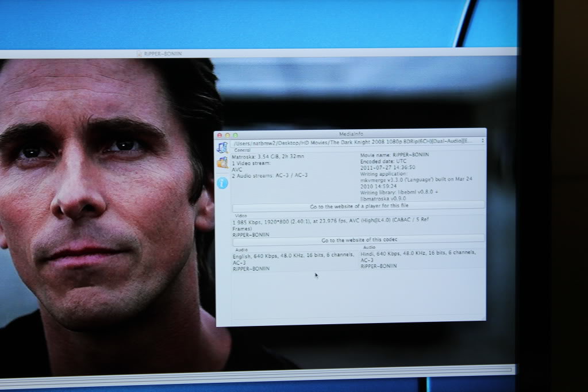Click 'Go to the website of a player for this file'

[x=359, y=206]
